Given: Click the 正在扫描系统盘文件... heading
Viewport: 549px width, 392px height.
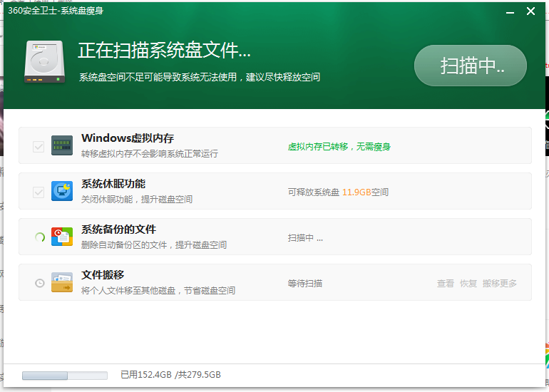Looking at the screenshot, I should (164, 51).
